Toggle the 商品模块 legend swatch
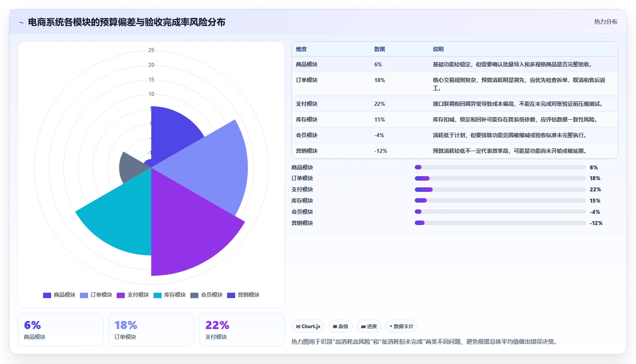636x364 pixels. click(47, 295)
